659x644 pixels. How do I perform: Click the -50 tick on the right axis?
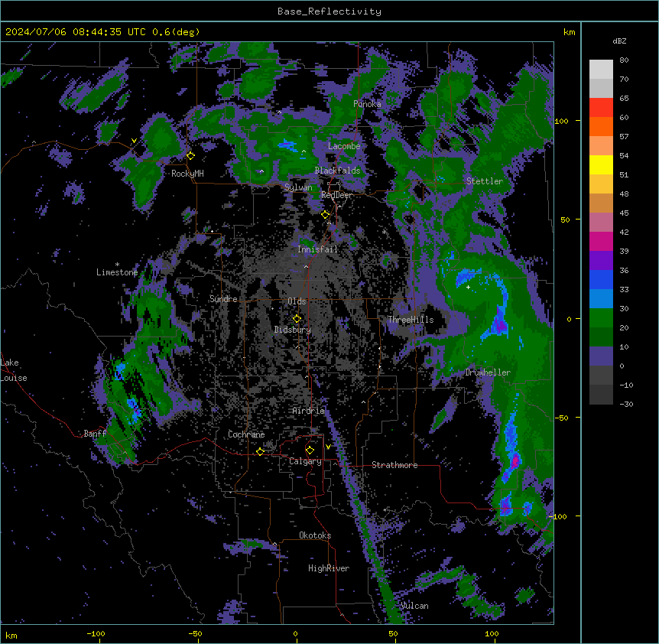pos(561,418)
